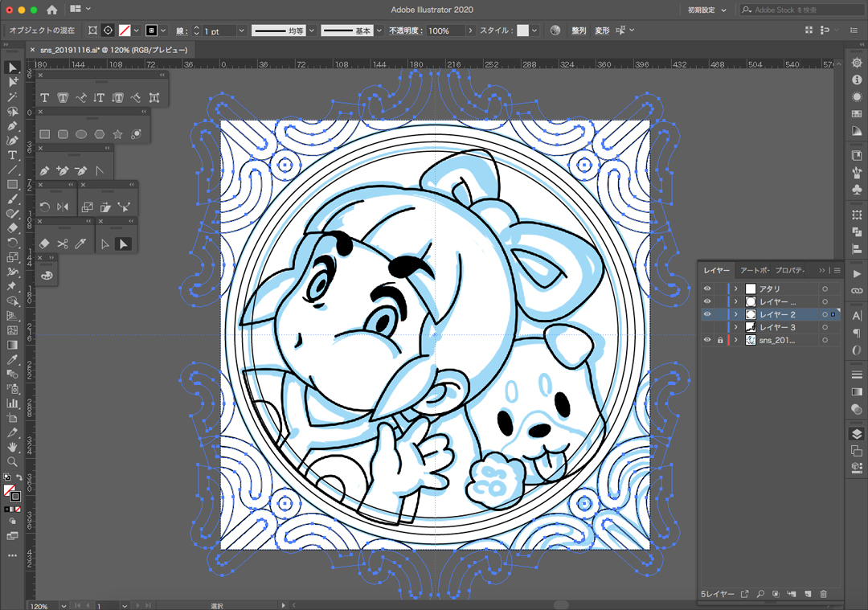Select the Zoom tool
Image resolution: width=868 pixels, height=610 pixels.
click(12, 461)
